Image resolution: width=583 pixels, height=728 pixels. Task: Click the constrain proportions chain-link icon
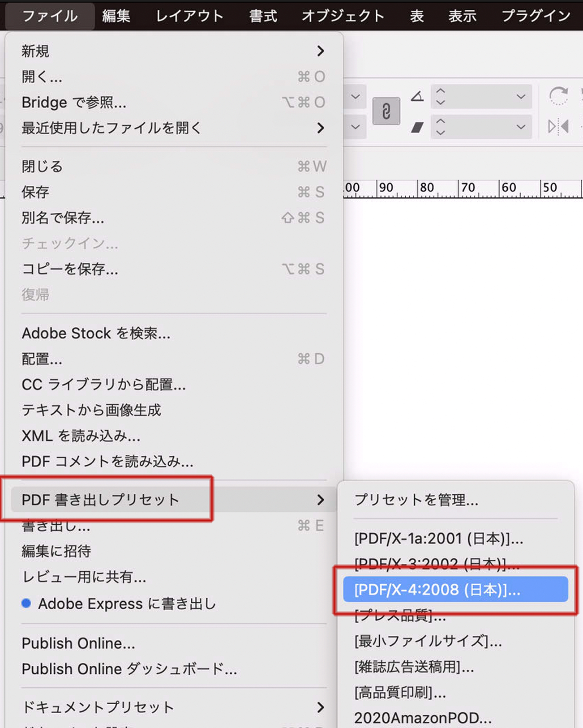tap(386, 111)
